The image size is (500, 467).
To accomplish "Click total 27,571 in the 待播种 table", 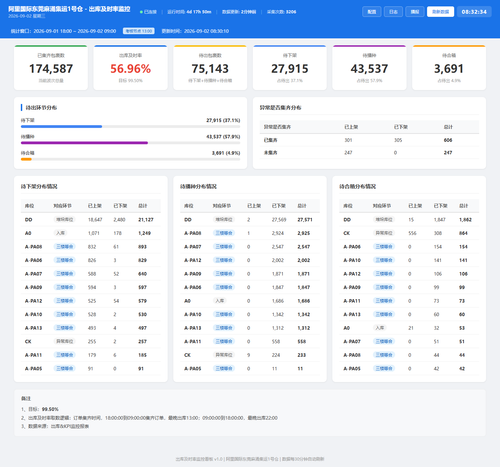I will (305, 220).
